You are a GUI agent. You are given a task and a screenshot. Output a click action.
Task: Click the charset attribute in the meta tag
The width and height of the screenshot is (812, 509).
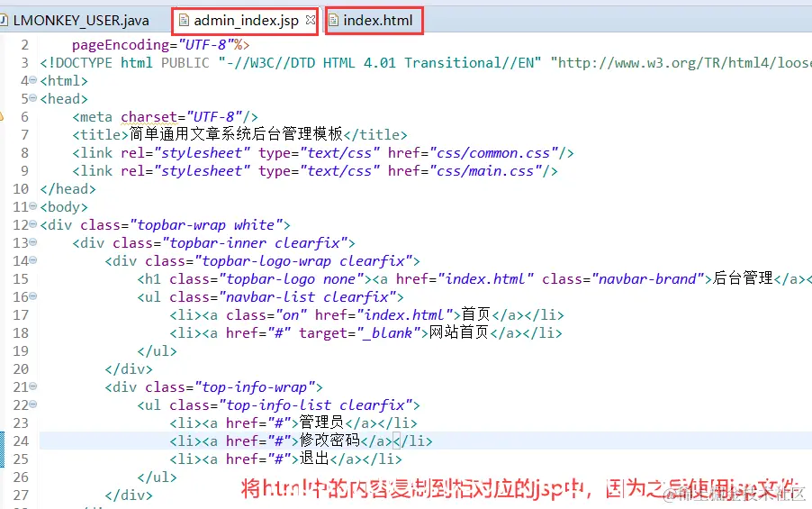tap(149, 117)
